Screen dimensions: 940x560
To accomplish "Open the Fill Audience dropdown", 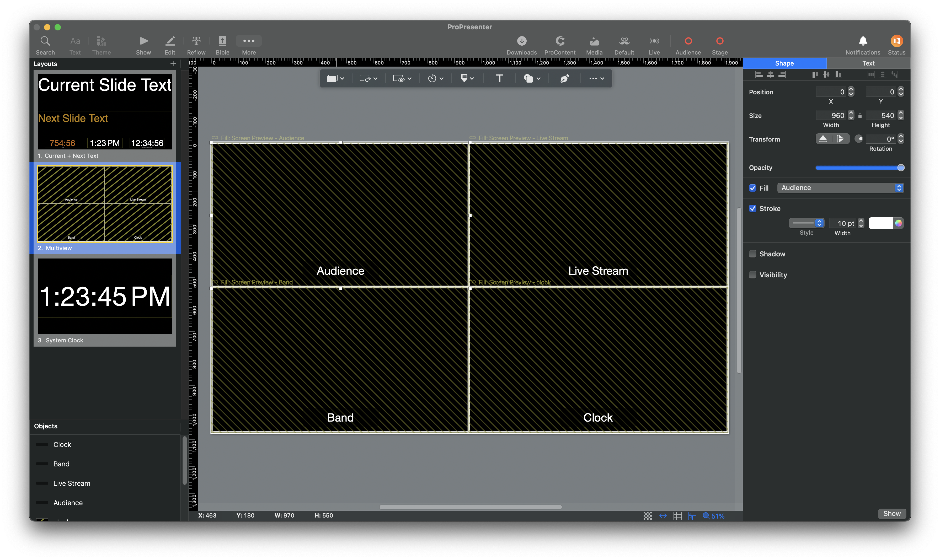I will click(840, 188).
